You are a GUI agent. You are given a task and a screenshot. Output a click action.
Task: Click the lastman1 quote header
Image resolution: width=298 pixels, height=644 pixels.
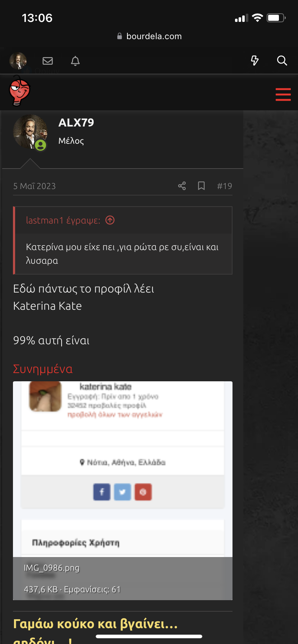(63, 220)
